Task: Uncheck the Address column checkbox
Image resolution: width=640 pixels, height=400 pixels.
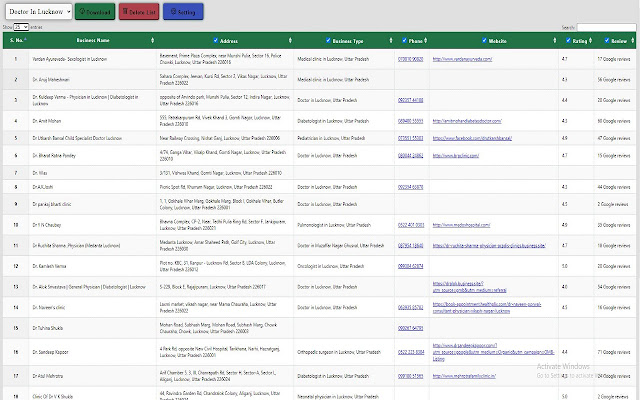Action: pyautogui.click(x=216, y=40)
